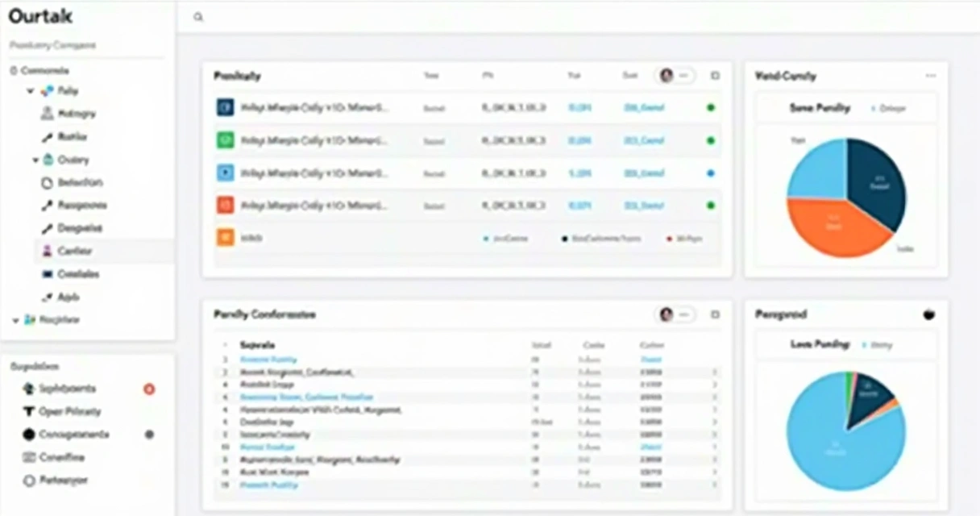Click the Sojvals column header in lower table

[x=258, y=344]
